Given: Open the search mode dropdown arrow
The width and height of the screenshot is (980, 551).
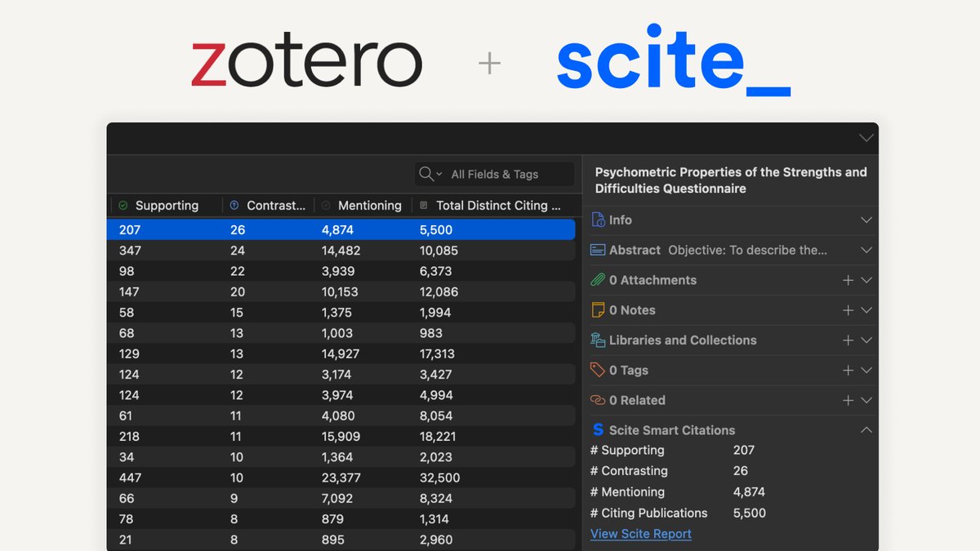Looking at the screenshot, I should pos(439,174).
